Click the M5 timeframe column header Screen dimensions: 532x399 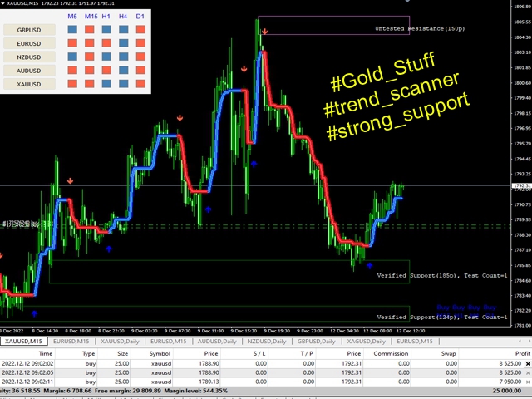(72, 17)
